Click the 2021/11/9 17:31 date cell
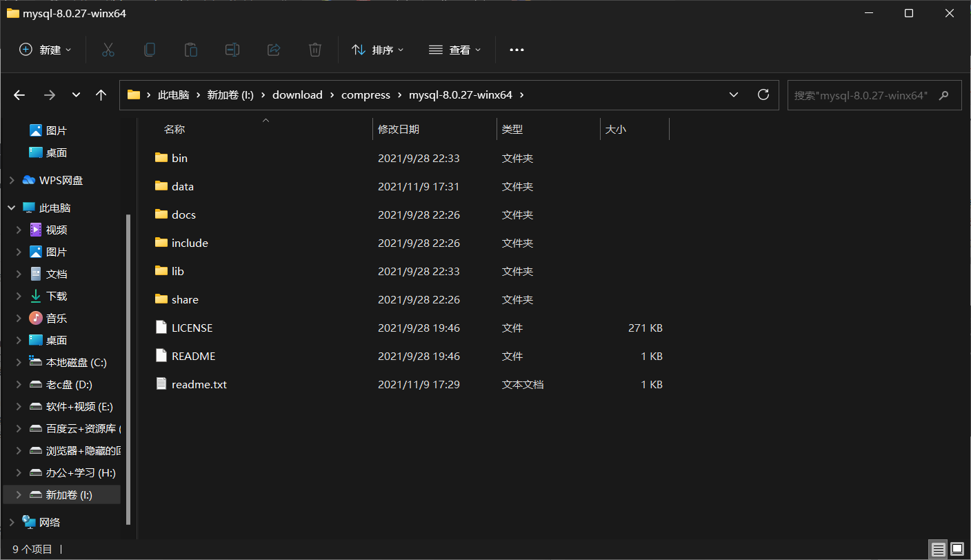The height and width of the screenshot is (560, 971). click(419, 186)
